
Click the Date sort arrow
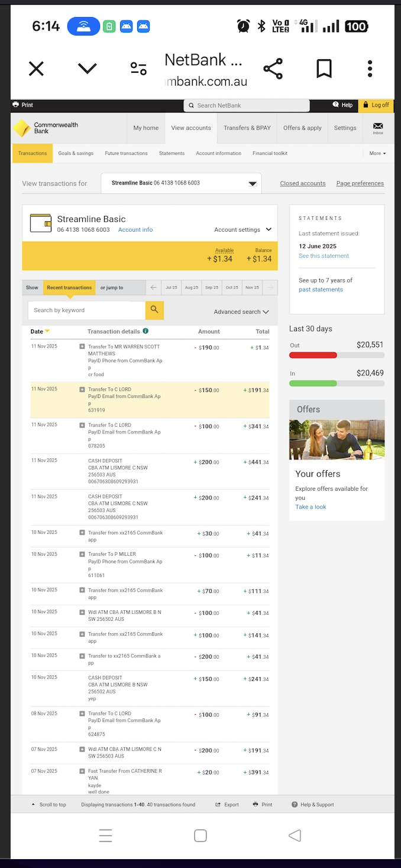[x=47, y=331]
